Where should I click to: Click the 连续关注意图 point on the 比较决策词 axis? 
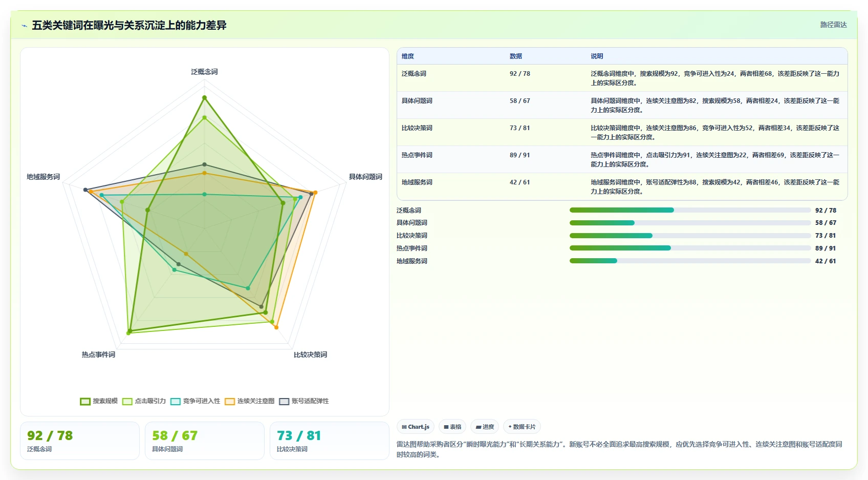[x=276, y=327]
